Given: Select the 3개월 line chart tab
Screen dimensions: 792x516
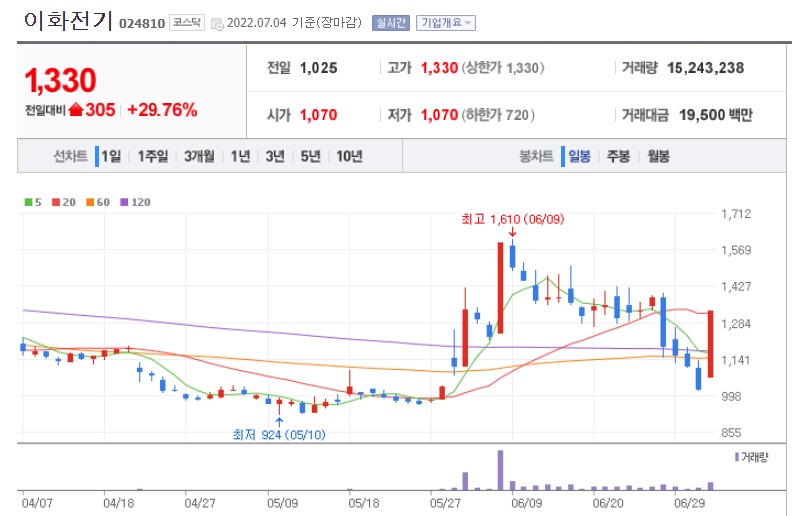Looking at the screenshot, I should (199, 156).
